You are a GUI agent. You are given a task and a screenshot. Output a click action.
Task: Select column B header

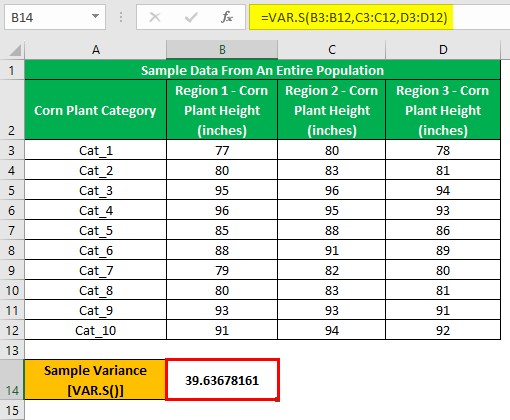click(222, 50)
